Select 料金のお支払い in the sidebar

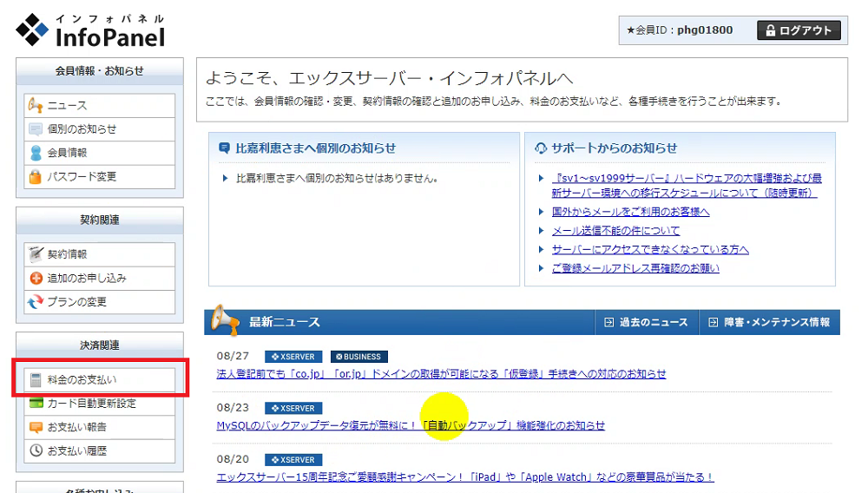100,379
